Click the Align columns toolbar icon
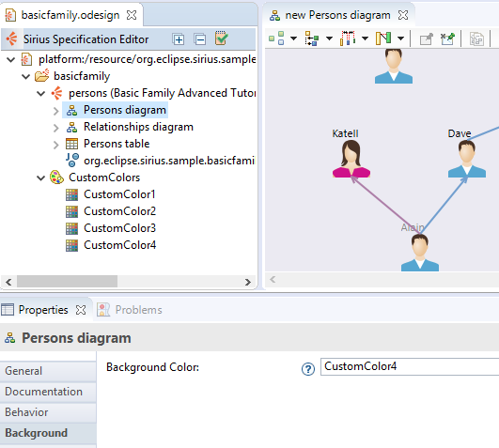Viewport: 499px width, 448px height. coord(348,39)
